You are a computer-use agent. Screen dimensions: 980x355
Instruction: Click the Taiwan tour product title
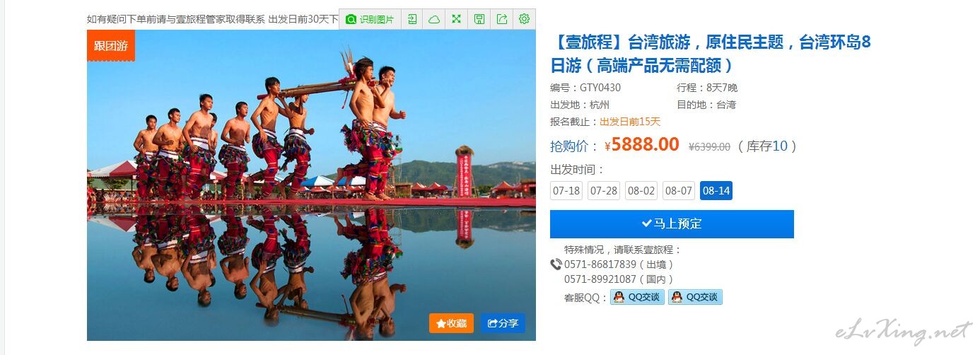pos(711,54)
